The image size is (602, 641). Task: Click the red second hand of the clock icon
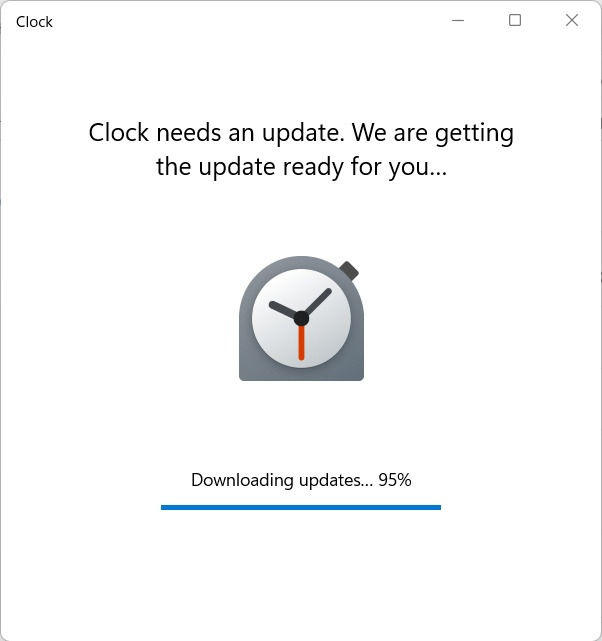click(x=301, y=343)
